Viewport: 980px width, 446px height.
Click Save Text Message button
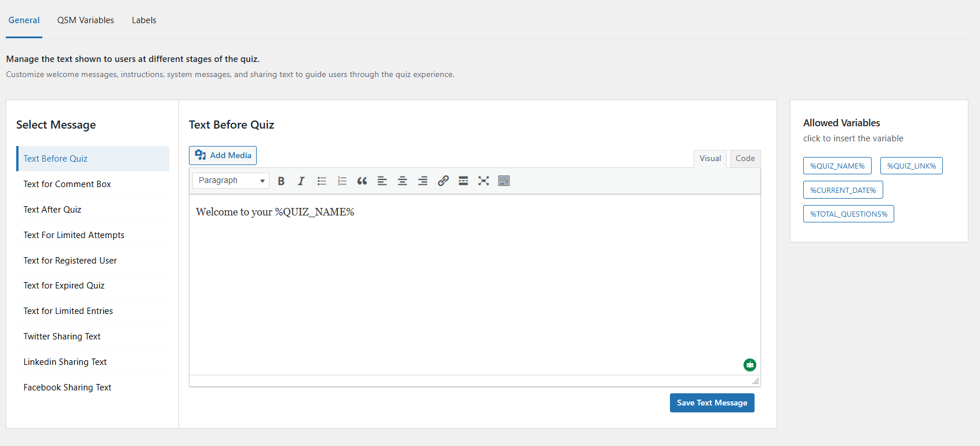712,403
